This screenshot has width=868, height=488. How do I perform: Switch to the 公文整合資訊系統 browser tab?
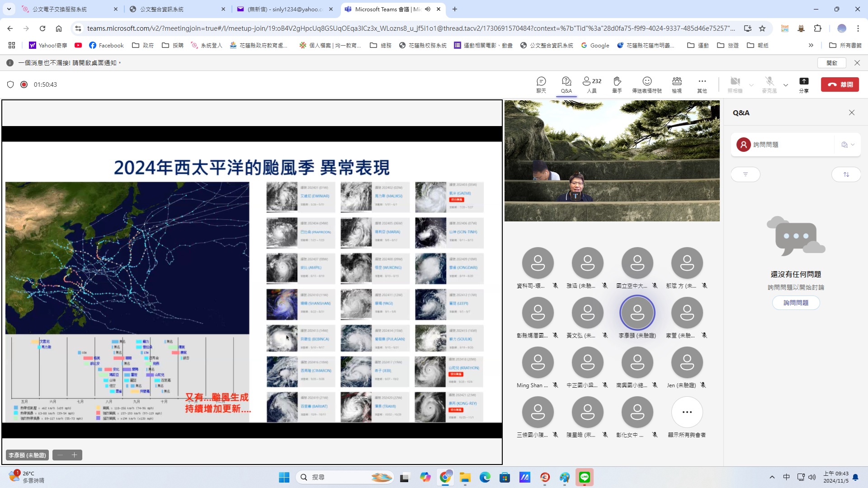(161, 9)
